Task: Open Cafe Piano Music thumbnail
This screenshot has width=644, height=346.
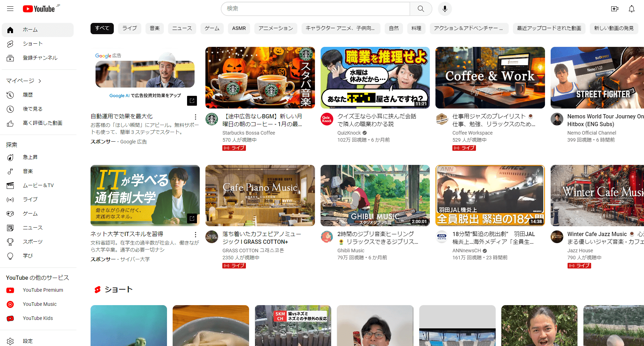Action: [260, 196]
